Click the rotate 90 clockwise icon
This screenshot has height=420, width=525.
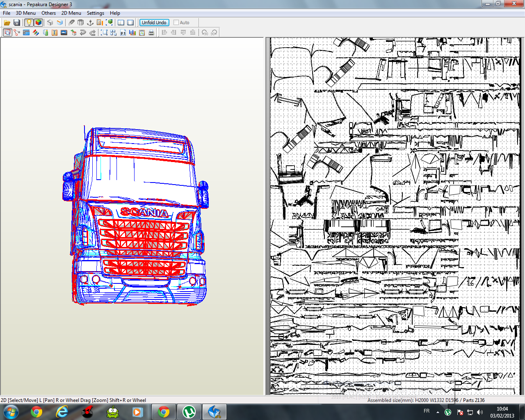click(214, 32)
